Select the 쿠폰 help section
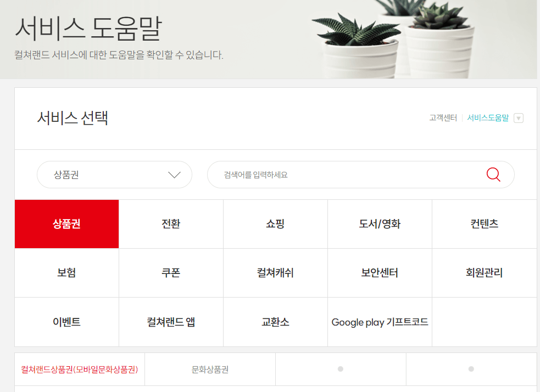The image size is (540, 392). click(x=171, y=273)
